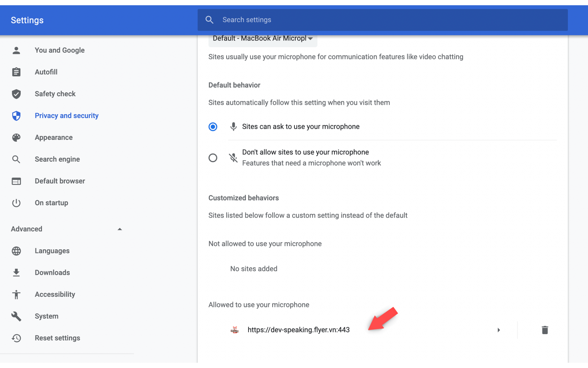Collapse the Advanced section
Viewport: 588px width, 368px height.
(x=120, y=229)
